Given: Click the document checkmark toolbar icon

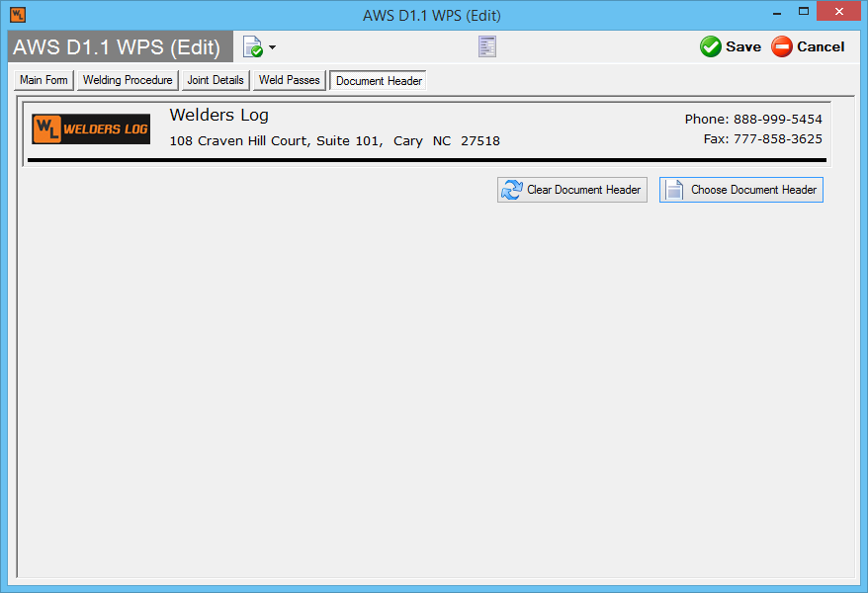Looking at the screenshot, I should [253, 47].
